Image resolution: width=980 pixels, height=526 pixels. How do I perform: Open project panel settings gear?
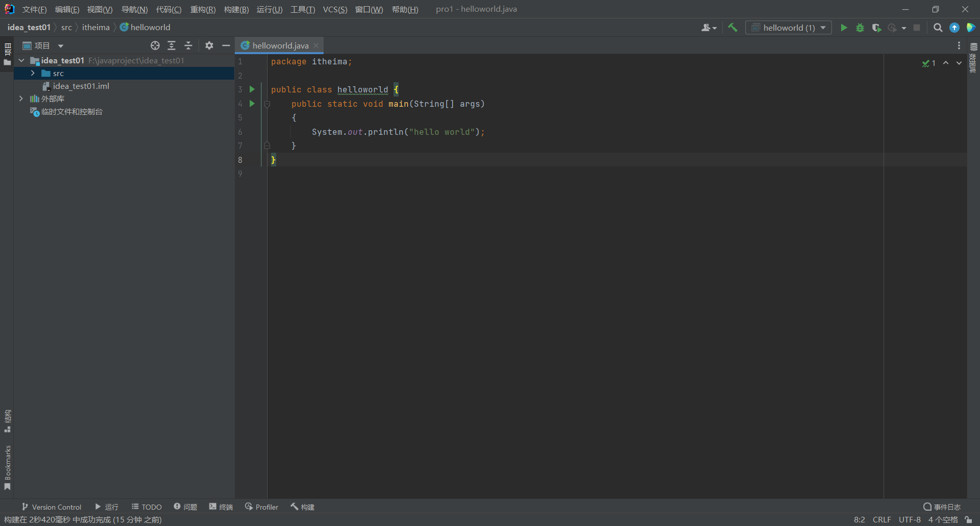click(209, 45)
